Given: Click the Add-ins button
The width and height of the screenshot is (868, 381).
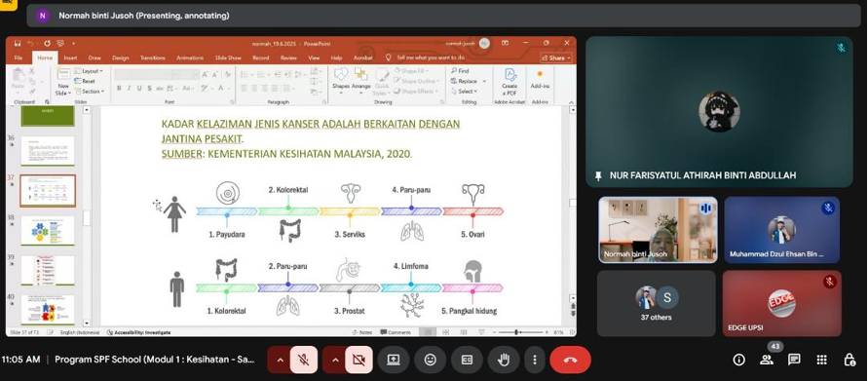Looking at the screenshot, I should click(x=540, y=79).
